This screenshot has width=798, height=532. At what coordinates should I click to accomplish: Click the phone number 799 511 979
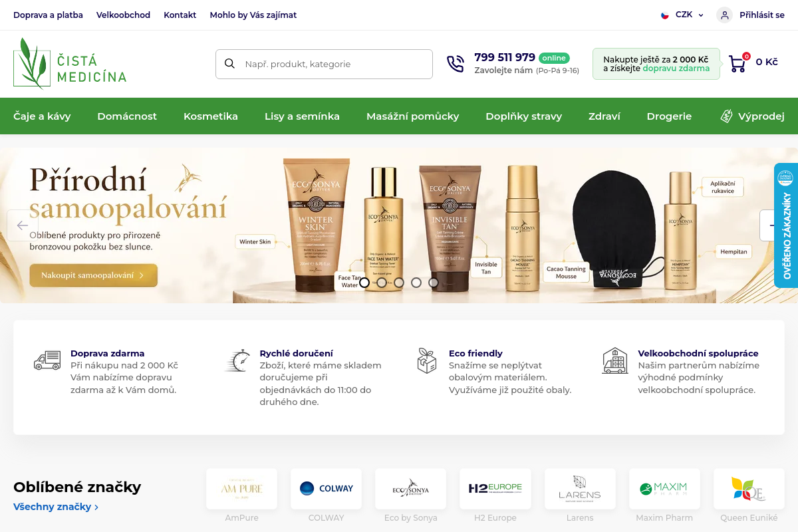coord(505,57)
